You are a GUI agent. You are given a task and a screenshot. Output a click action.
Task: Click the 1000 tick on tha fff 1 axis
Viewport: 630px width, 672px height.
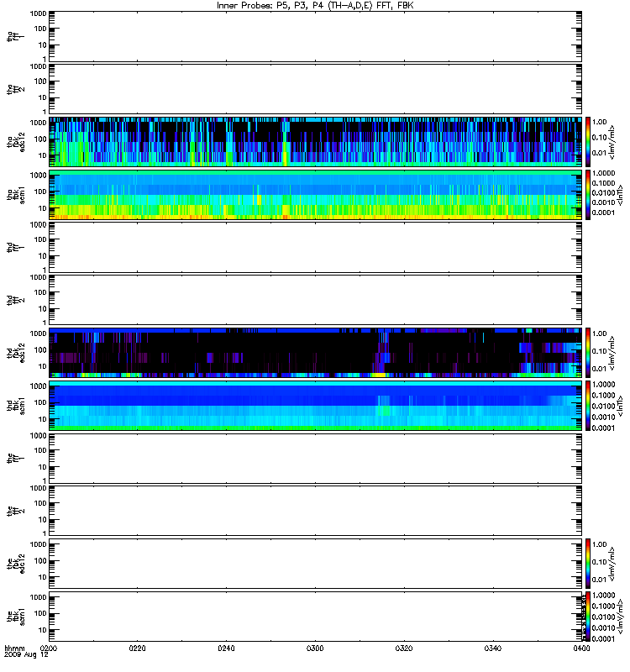[38, 13]
